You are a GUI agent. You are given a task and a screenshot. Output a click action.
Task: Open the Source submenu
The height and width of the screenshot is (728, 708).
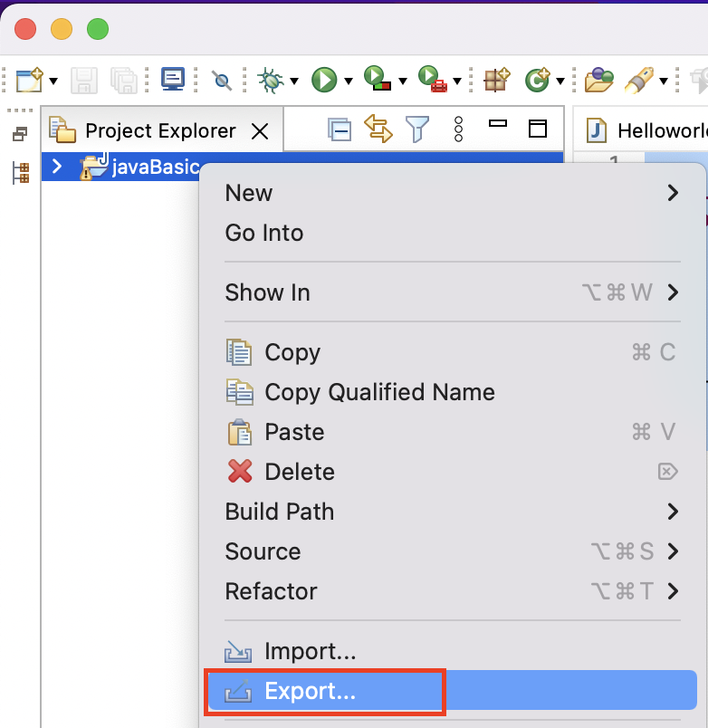(453, 551)
